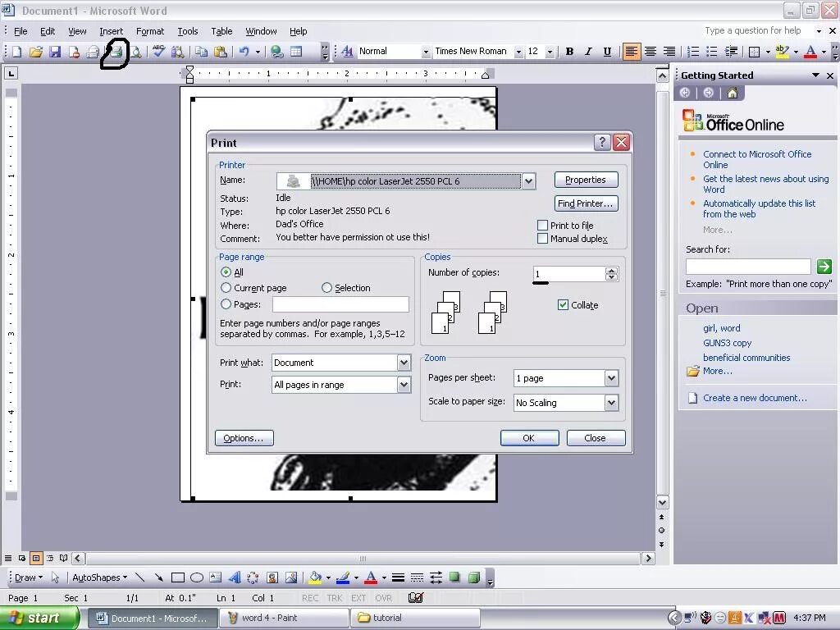Image resolution: width=840 pixels, height=630 pixels.
Task: Uncheck the Collate checkbox
Action: pyautogui.click(x=563, y=305)
